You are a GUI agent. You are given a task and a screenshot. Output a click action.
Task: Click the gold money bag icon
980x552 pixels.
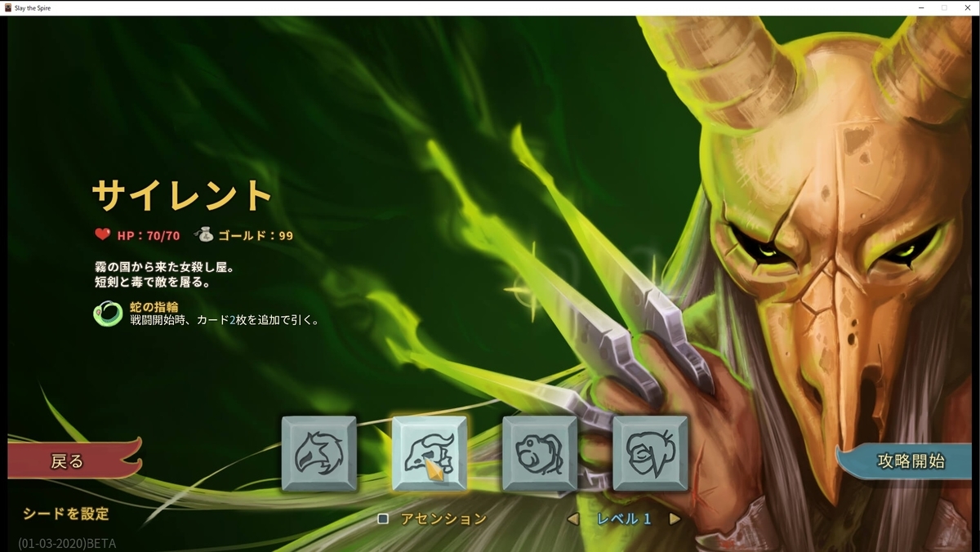click(204, 234)
